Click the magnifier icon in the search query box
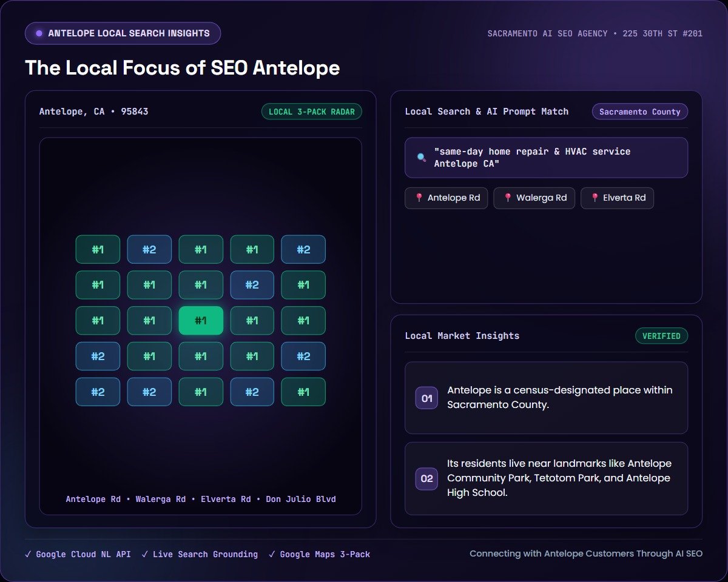This screenshot has width=728, height=582. pos(422,158)
